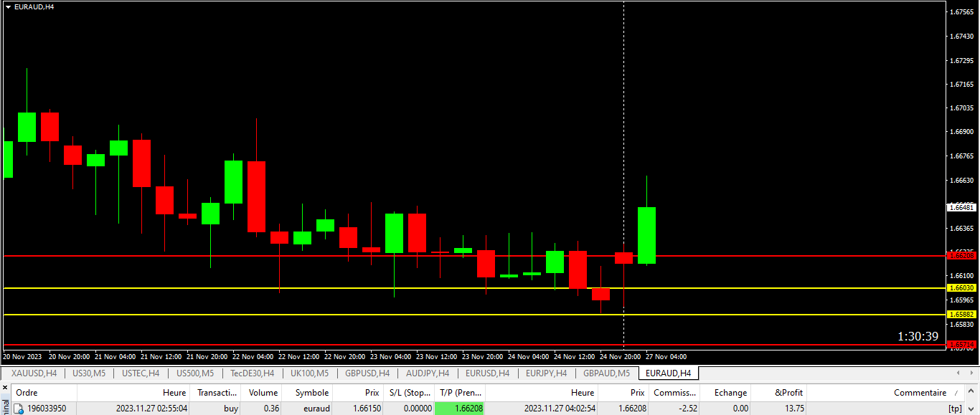Switch to the XAUUSD,H4 chart tab

pos(34,373)
